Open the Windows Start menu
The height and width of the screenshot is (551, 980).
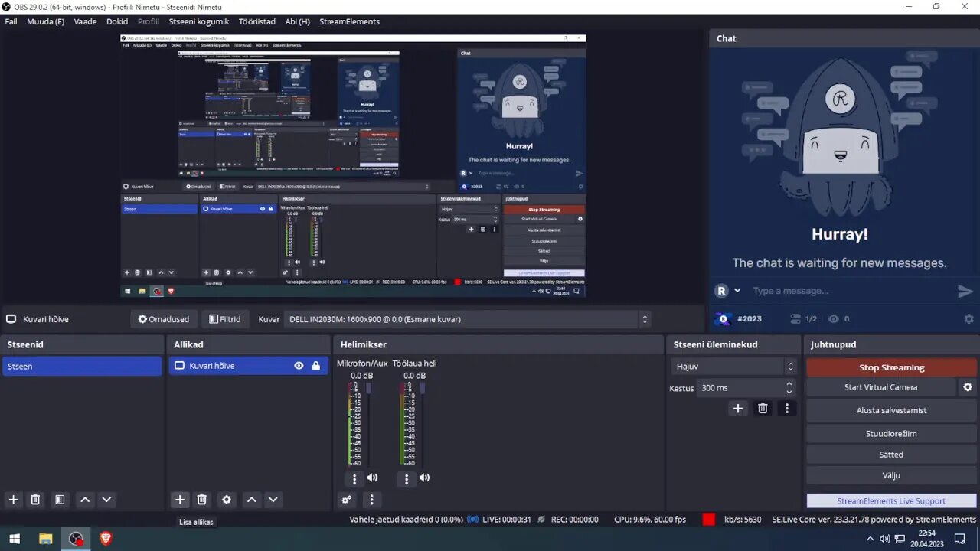pyautogui.click(x=15, y=539)
